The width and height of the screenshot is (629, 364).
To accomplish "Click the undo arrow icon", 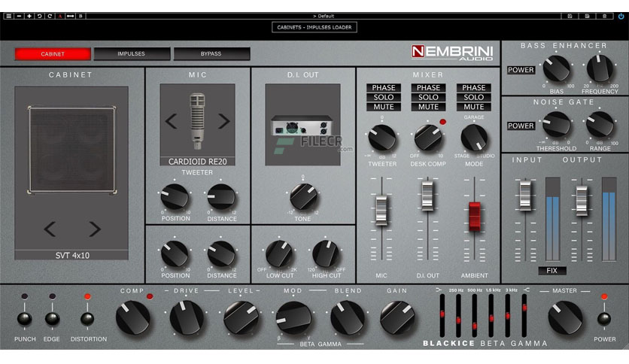I will [x=40, y=16].
